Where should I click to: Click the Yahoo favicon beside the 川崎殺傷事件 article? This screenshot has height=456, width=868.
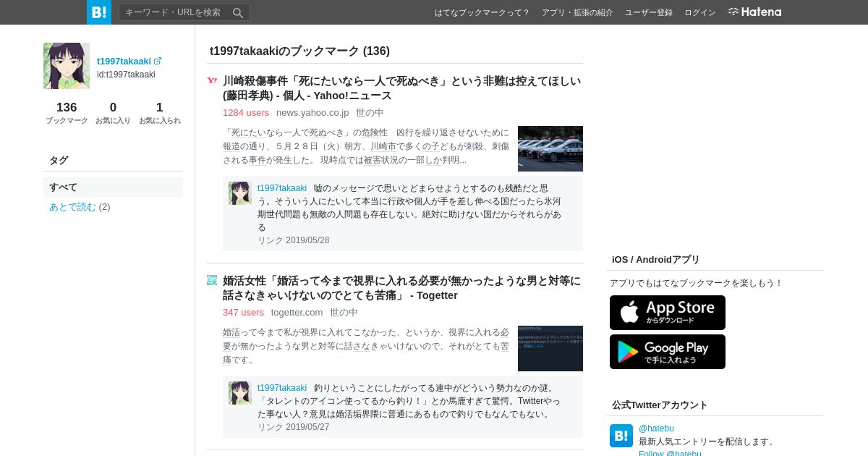pos(212,80)
